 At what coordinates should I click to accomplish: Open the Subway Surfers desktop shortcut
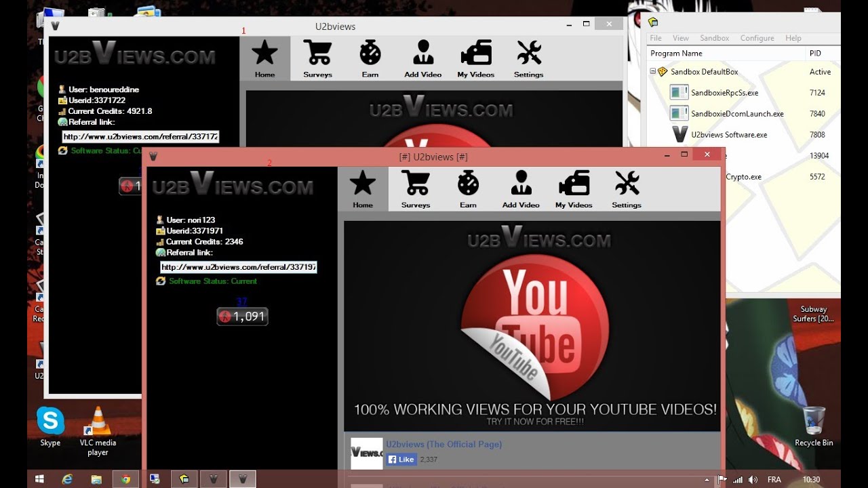[x=814, y=314]
